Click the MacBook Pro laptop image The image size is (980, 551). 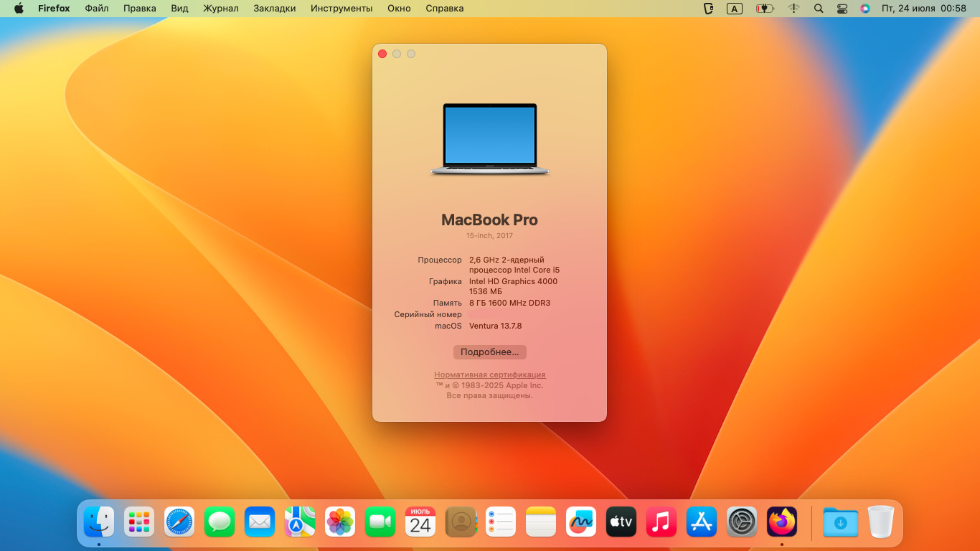click(490, 139)
